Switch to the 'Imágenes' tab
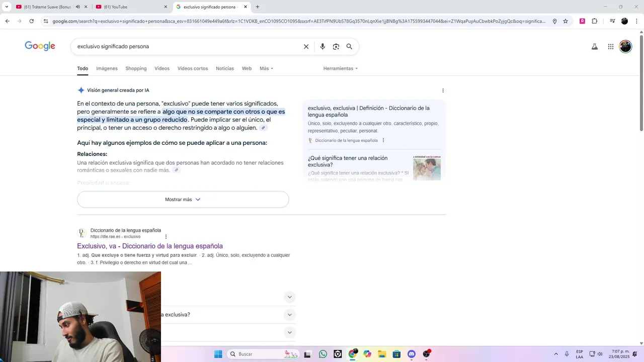 (x=107, y=68)
